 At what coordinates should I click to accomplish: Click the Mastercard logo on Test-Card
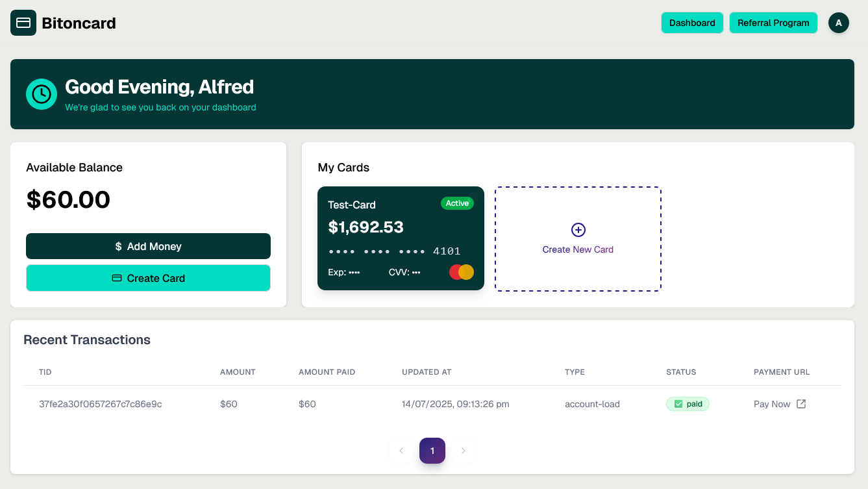[x=462, y=272]
